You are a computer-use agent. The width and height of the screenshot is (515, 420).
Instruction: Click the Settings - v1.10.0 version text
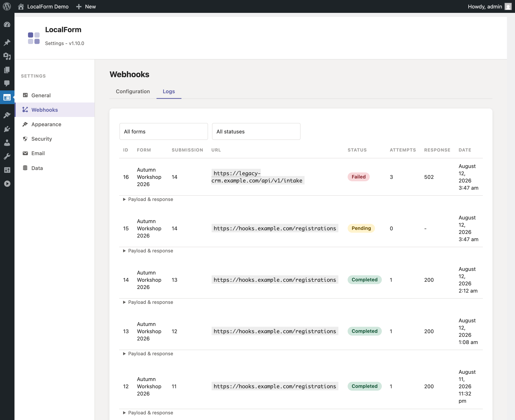click(65, 43)
